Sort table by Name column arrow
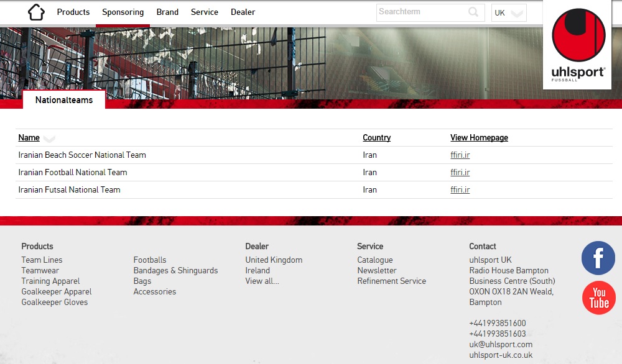Viewport: 622px width, 364px height. pos(49,139)
